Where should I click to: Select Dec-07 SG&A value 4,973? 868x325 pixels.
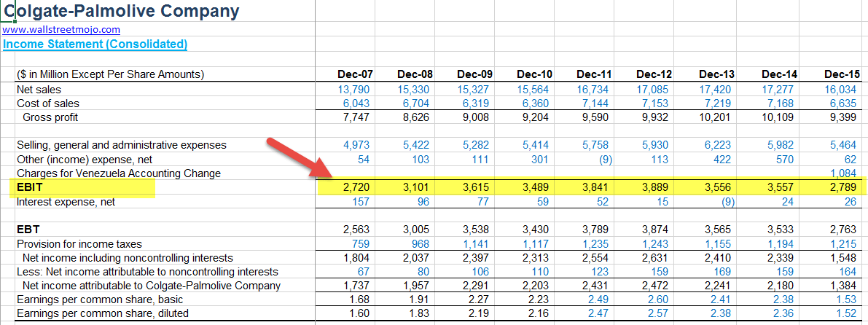click(356, 145)
